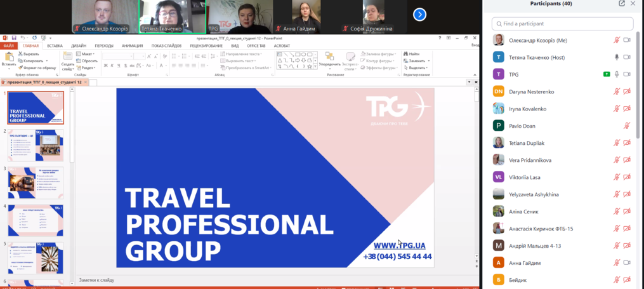Click the Find a participant search field
Screen dimensions: 644x289
point(562,24)
